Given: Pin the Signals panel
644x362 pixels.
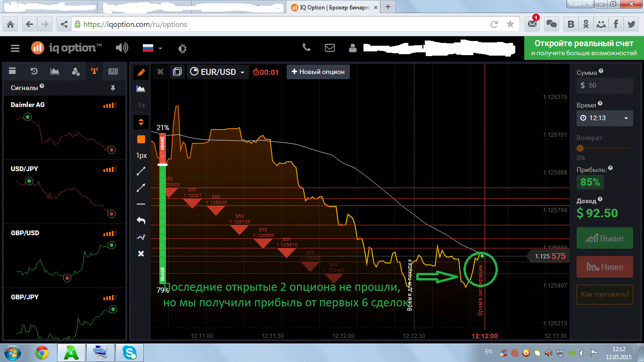Looking at the screenshot, I should tap(112, 88).
